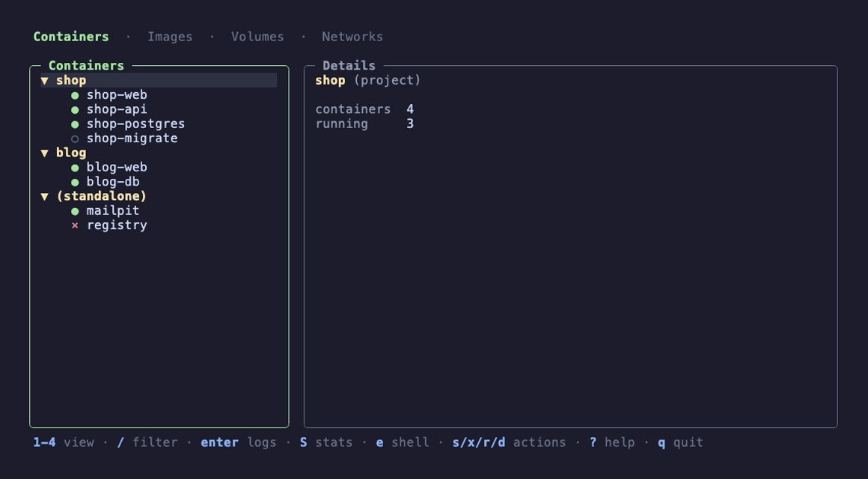The height and width of the screenshot is (479, 868).
Task: Click the green dot beside shop-postgres
Action: 75,124
